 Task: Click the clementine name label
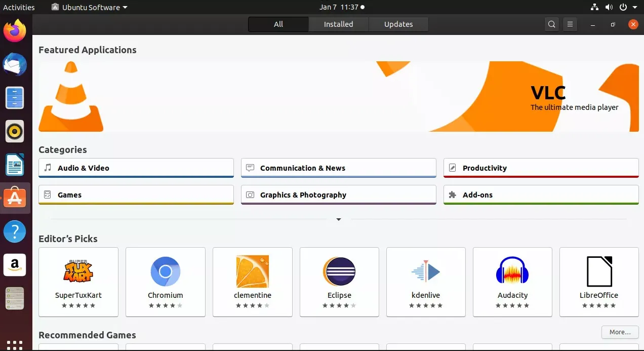(x=253, y=295)
